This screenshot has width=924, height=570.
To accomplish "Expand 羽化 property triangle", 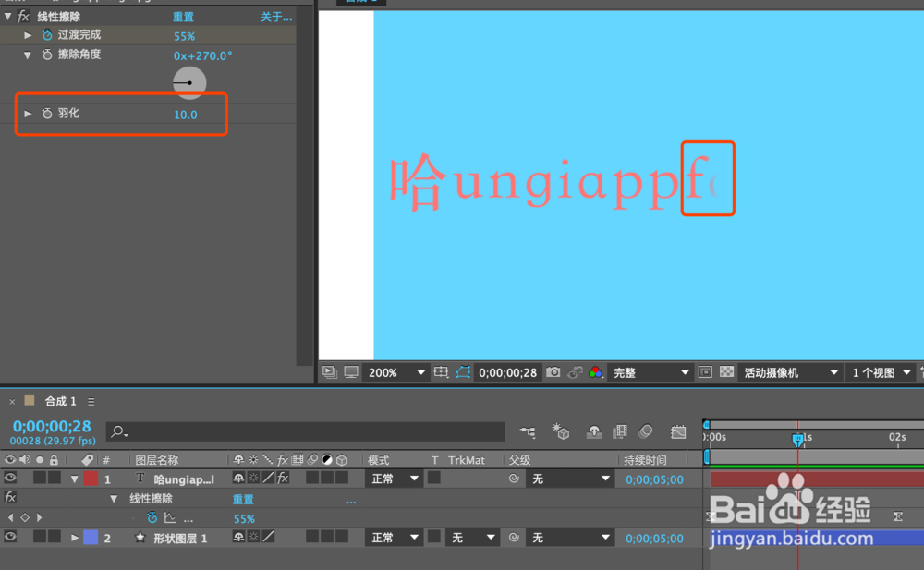I will click(x=28, y=114).
